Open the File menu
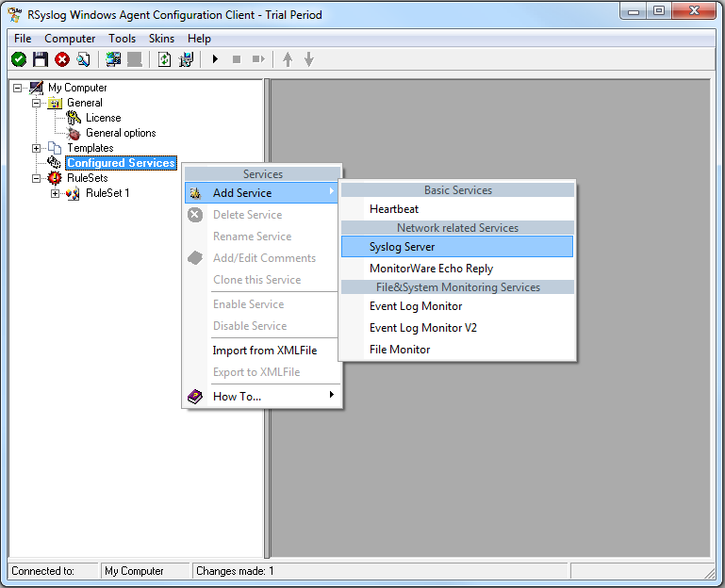Screen dimensions: 725x588 (x=23, y=39)
